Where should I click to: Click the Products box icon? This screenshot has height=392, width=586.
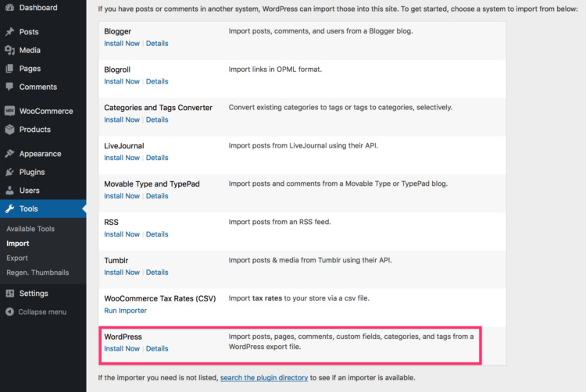pyautogui.click(x=9, y=130)
